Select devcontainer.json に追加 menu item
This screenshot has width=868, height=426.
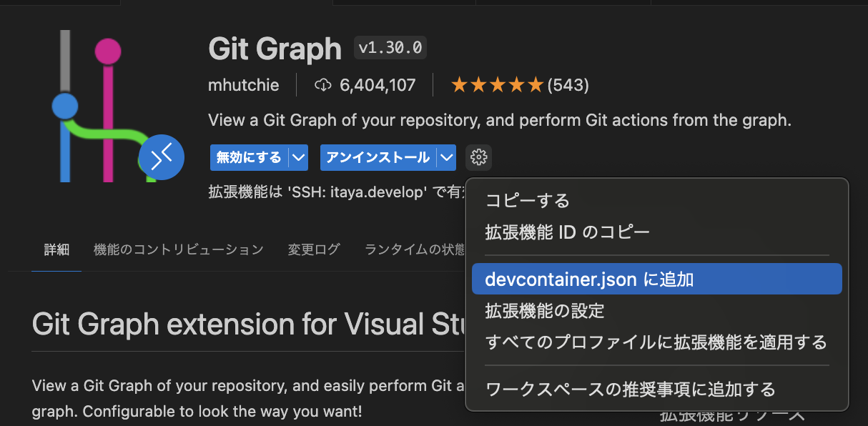coord(589,279)
